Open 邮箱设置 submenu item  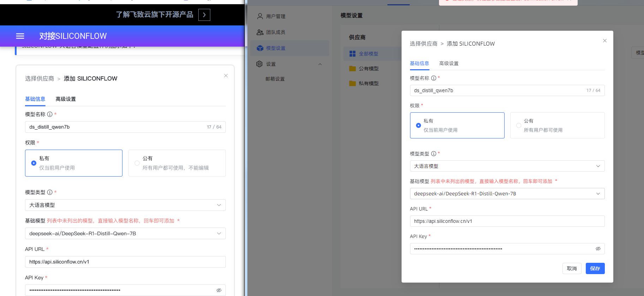275,79
